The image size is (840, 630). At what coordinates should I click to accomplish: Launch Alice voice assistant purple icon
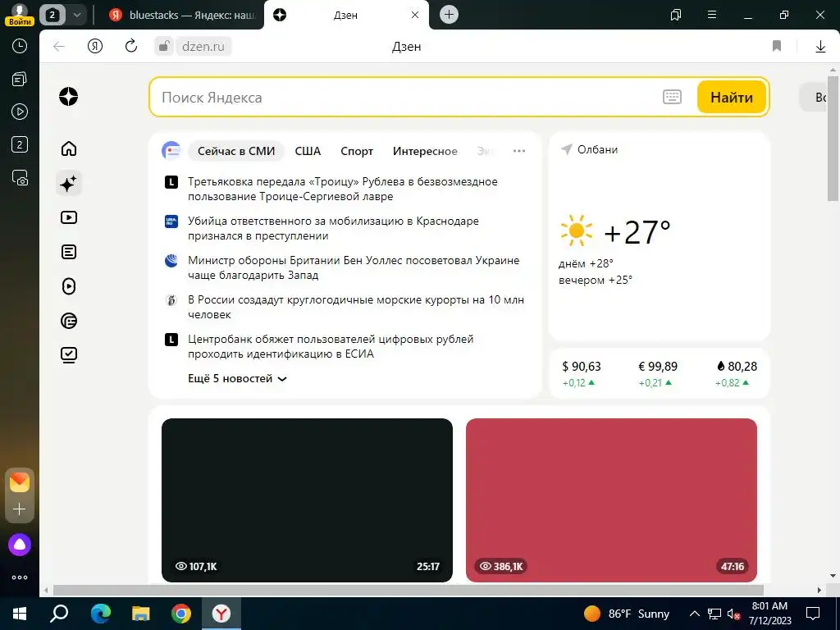pyautogui.click(x=20, y=545)
